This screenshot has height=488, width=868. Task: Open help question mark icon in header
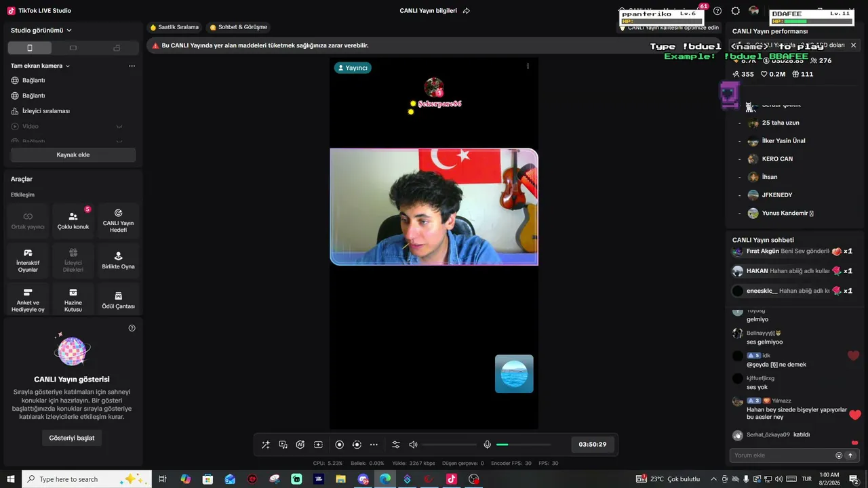pyautogui.click(x=717, y=11)
